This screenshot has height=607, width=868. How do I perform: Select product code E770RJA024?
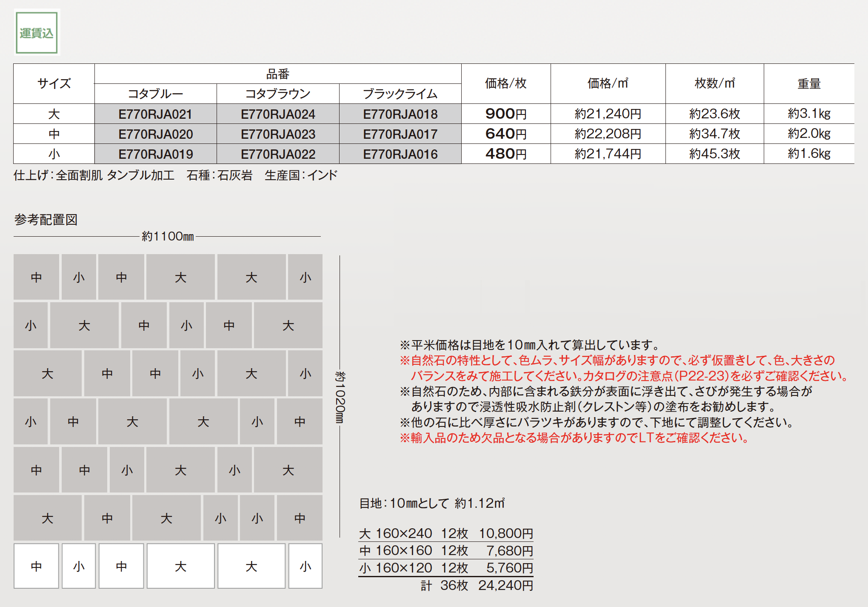point(278,114)
